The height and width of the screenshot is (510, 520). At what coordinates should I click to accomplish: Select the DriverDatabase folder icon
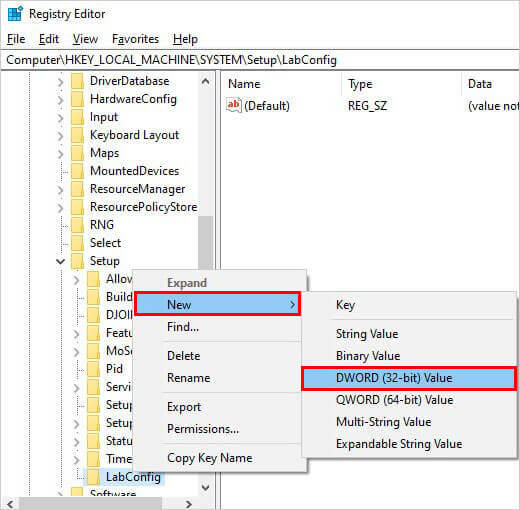tap(78, 81)
